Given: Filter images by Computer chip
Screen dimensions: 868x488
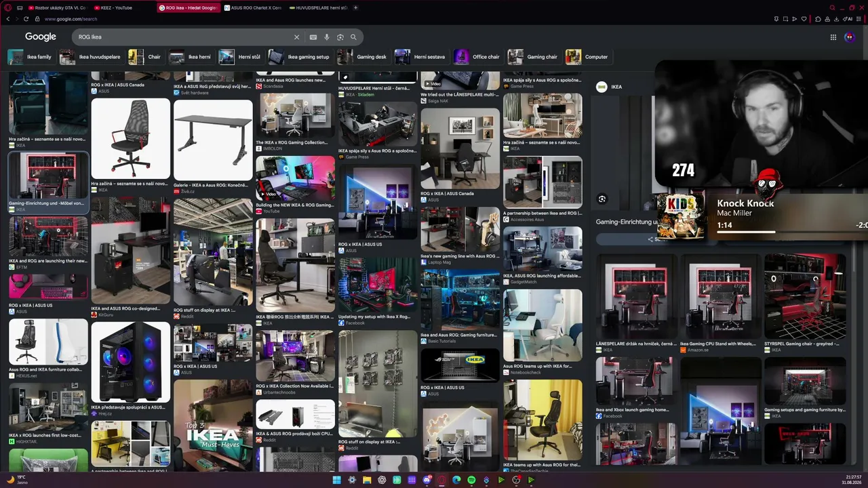Looking at the screenshot, I should [x=588, y=57].
